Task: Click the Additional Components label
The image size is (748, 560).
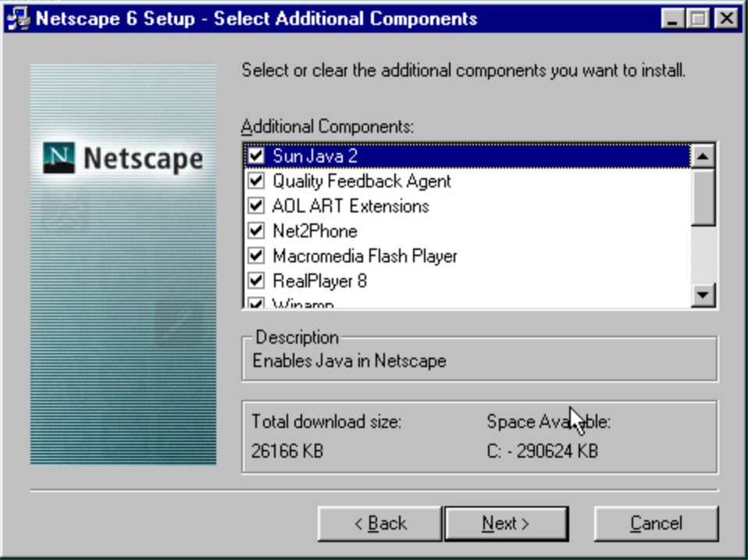Action: 327,127
